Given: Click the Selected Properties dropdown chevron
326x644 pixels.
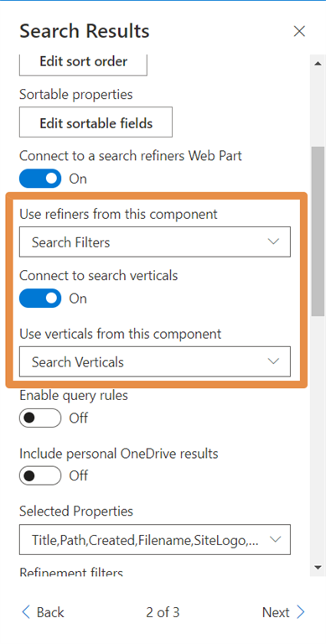Looking at the screenshot, I should 273,539.
